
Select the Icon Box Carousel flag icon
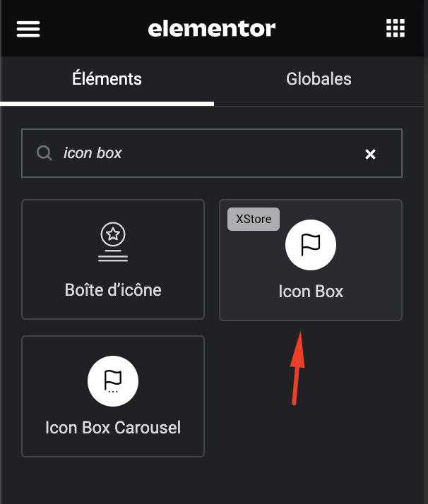click(113, 381)
